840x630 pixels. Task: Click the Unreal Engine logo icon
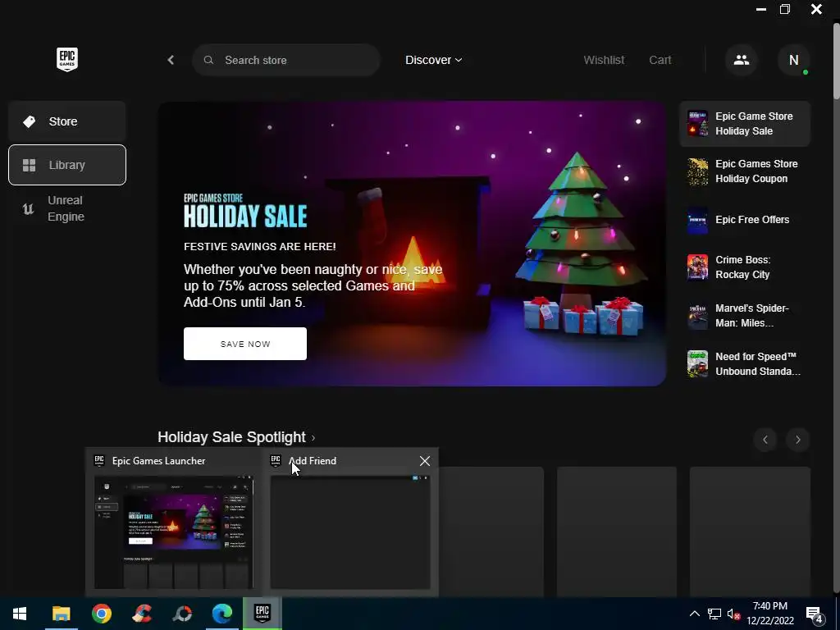pos(28,208)
